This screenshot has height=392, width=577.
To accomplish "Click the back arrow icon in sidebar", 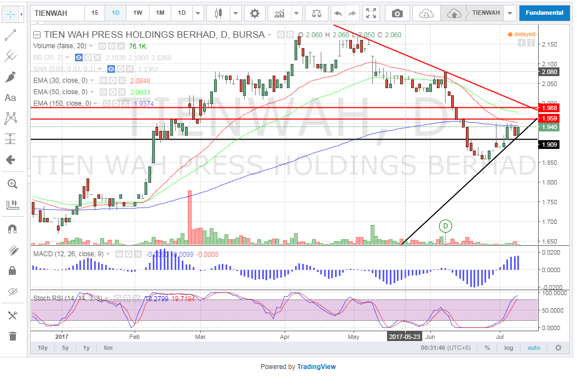I will (x=10, y=160).
